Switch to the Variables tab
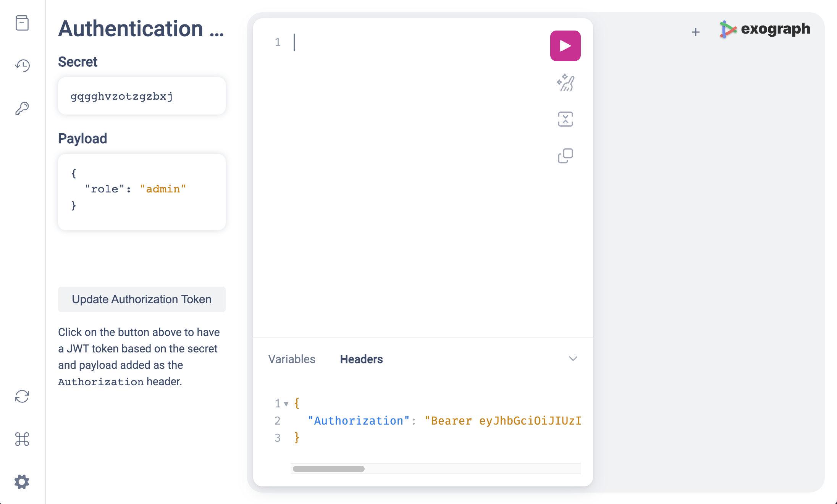837x504 pixels. (x=292, y=359)
